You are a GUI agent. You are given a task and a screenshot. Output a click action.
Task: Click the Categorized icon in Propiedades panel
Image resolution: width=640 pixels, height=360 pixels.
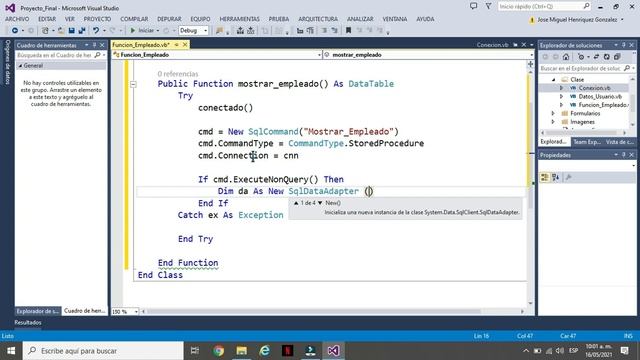click(544, 177)
